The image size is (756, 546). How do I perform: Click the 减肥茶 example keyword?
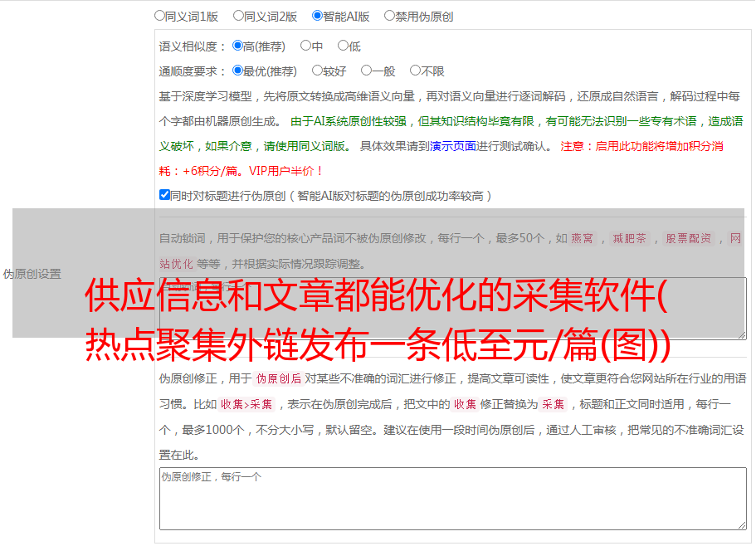click(x=629, y=238)
